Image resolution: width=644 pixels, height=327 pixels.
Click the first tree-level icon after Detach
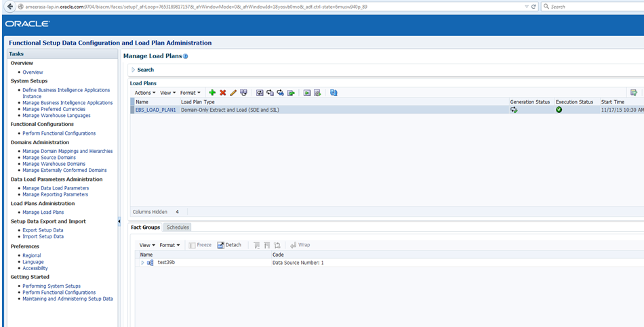tap(257, 245)
